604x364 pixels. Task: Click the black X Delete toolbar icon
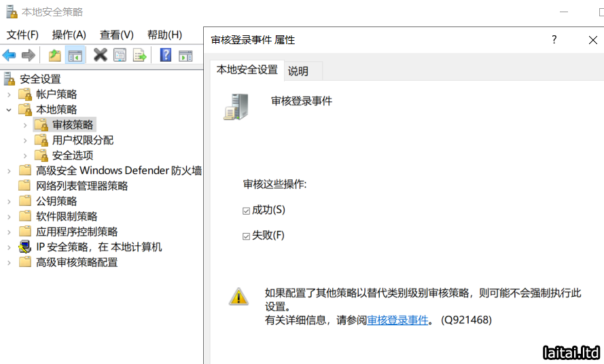101,56
